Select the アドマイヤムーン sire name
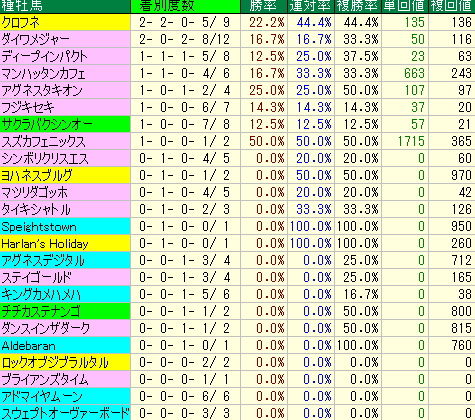This screenshot has width=475, height=420. coord(42,396)
